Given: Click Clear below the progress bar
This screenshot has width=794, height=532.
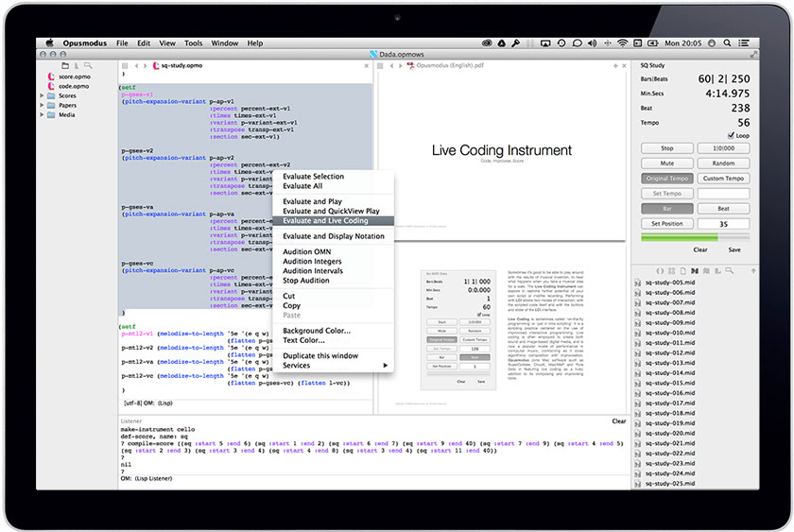Looking at the screenshot, I should (x=700, y=250).
